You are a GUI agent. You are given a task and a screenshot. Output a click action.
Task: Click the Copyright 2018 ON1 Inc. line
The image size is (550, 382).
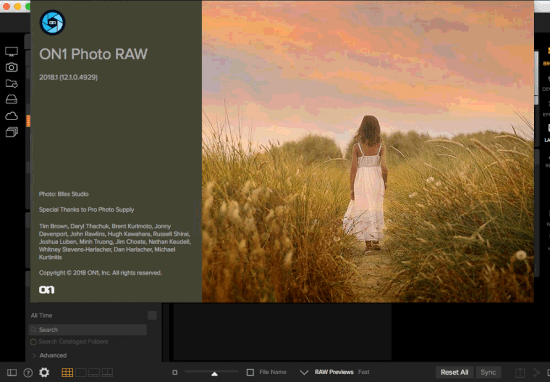point(100,273)
